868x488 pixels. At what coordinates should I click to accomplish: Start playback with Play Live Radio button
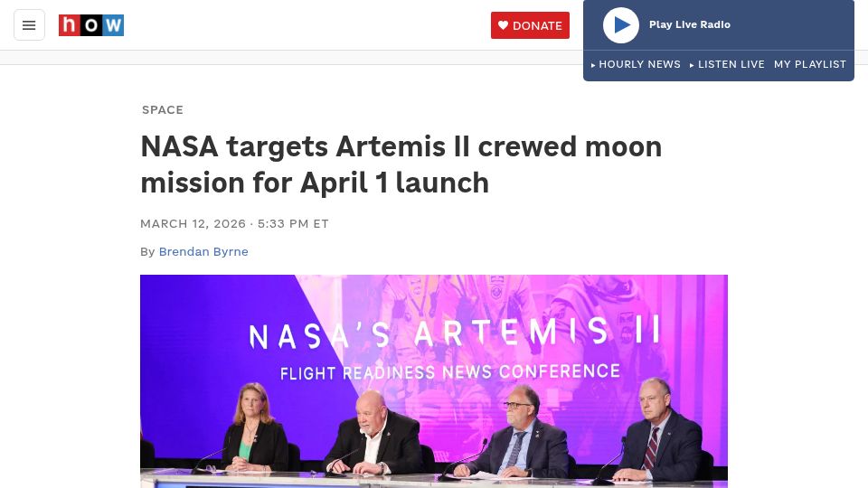tap(620, 25)
